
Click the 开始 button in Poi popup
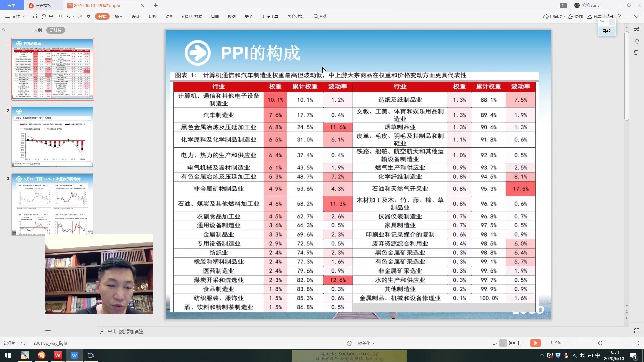pos(607,31)
